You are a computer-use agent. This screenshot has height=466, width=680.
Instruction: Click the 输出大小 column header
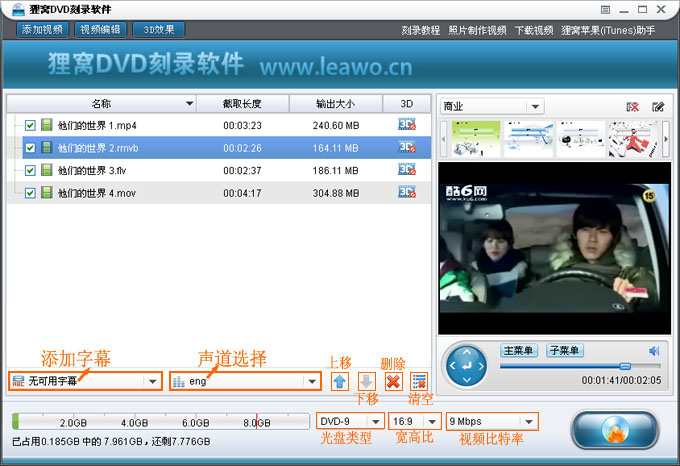pos(336,104)
